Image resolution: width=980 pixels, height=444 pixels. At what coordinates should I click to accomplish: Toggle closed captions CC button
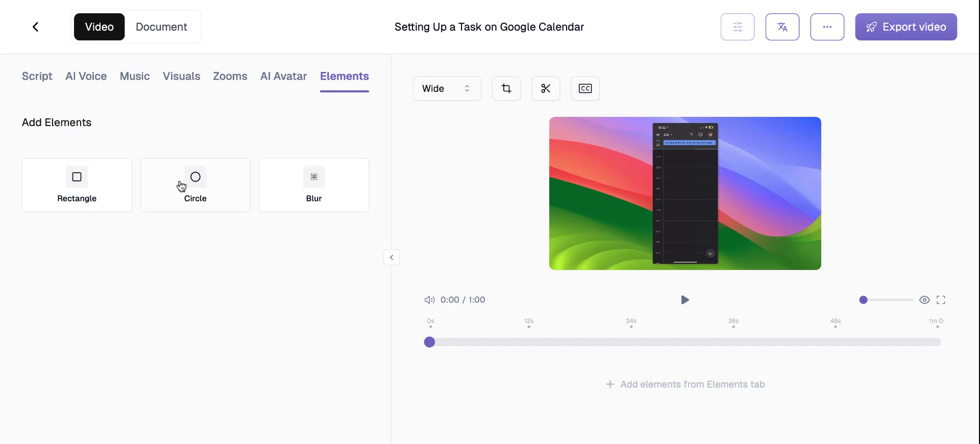pos(585,88)
